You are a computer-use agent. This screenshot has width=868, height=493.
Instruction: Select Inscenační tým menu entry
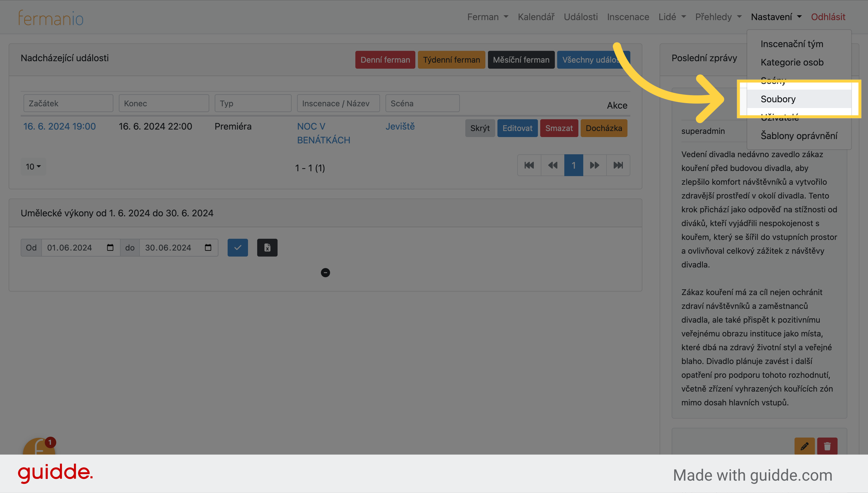(799, 44)
